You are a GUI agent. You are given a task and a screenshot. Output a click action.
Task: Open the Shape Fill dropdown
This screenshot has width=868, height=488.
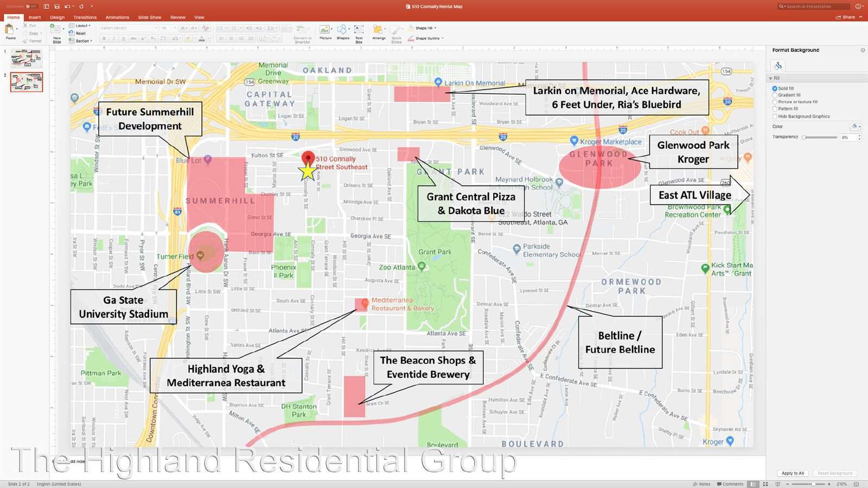click(x=422, y=28)
